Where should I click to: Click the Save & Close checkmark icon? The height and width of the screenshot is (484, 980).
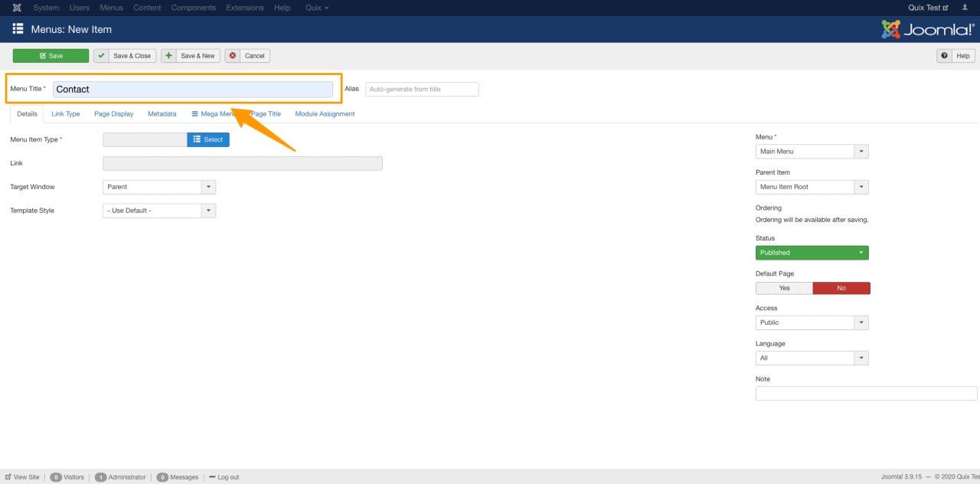click(x=102, y=56)
